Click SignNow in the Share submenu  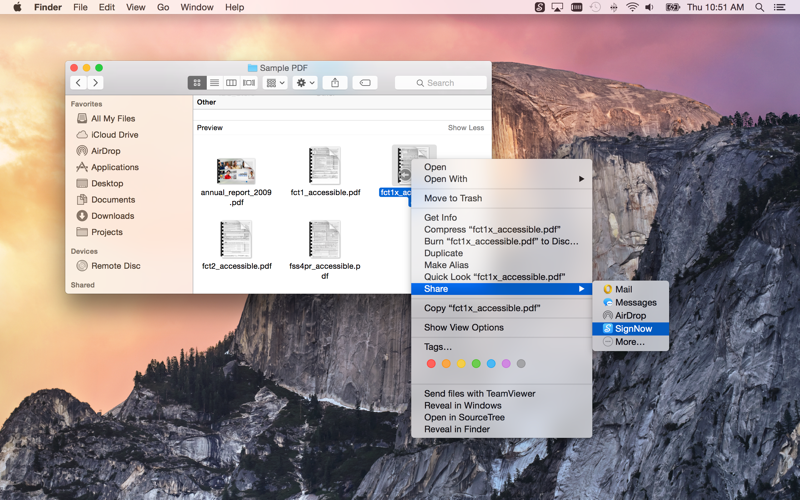(633, 329)
